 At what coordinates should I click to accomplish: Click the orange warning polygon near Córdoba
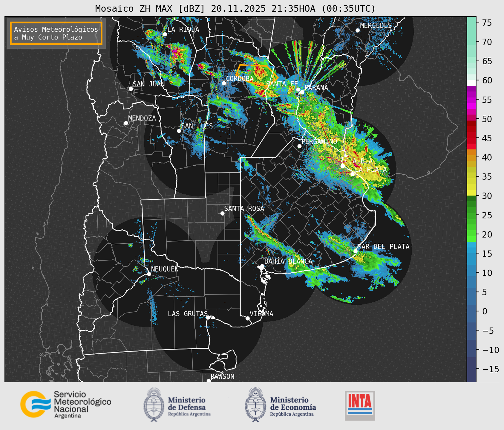point(257,75)
